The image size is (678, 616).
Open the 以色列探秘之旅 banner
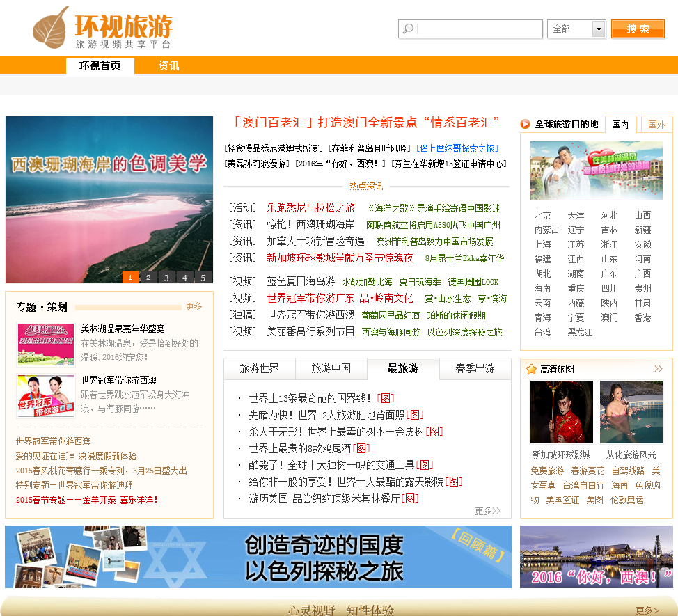[x=258, y=557]
